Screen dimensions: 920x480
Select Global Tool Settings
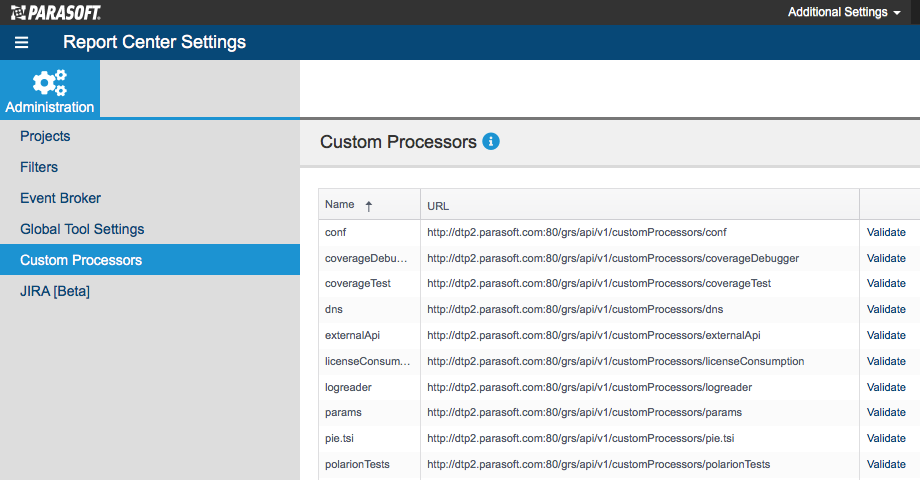coord(82,229)
